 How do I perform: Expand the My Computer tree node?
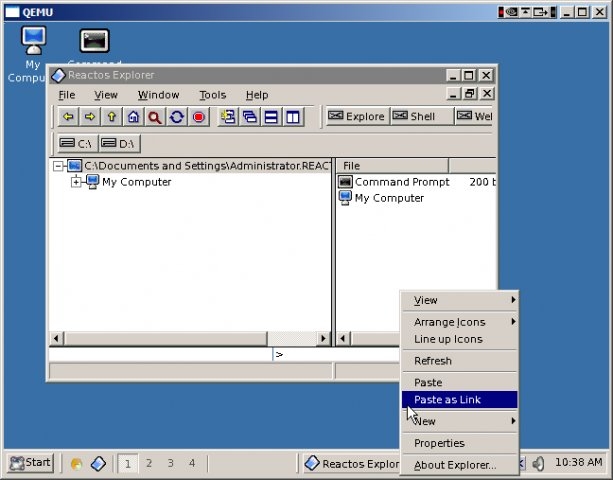(x=76, y=182)
